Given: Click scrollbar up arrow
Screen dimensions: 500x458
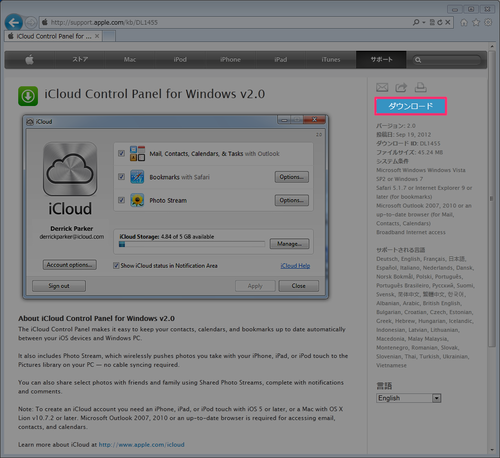Looking at the screenshot, I should pyautogui.click(x=492, y=46).
